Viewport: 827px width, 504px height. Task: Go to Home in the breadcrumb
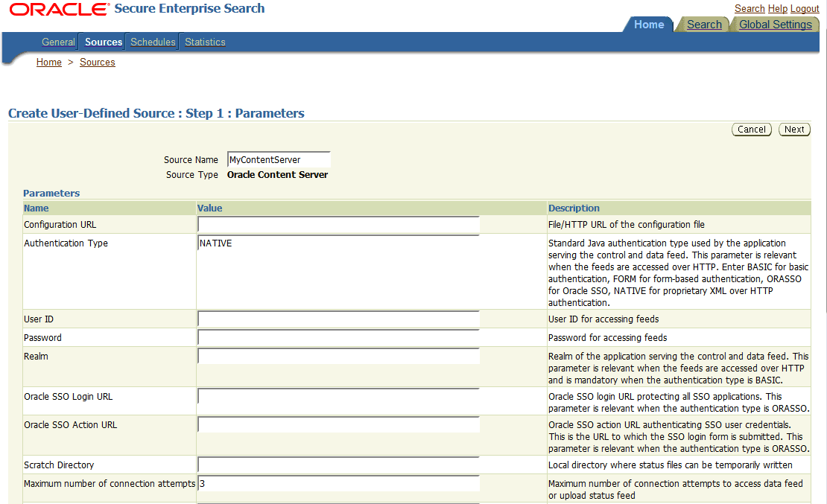[49, 63]
